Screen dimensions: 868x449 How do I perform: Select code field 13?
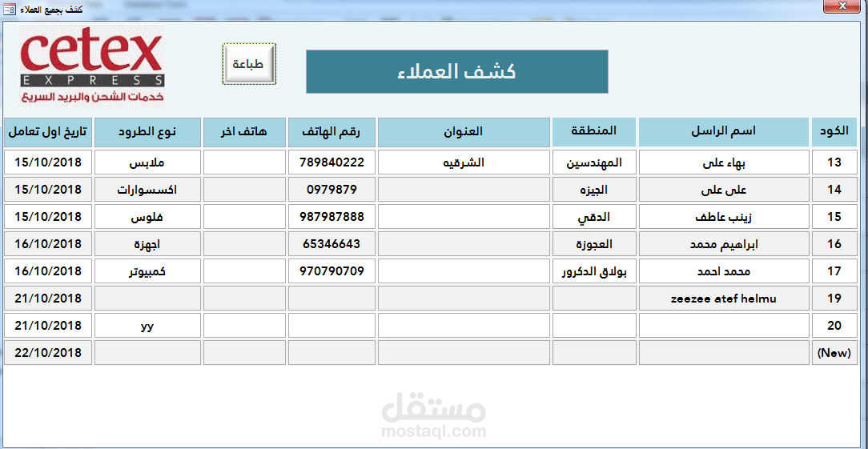834,162
